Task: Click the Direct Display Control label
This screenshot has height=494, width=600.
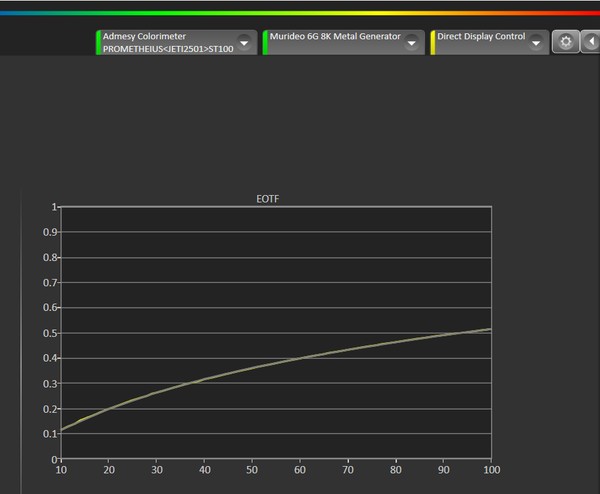Action: pyautogui.click(x=481, y=36)
